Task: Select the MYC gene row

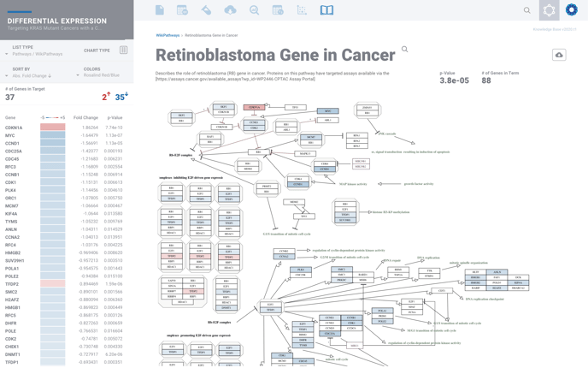Action: click(x=64, y=135)
